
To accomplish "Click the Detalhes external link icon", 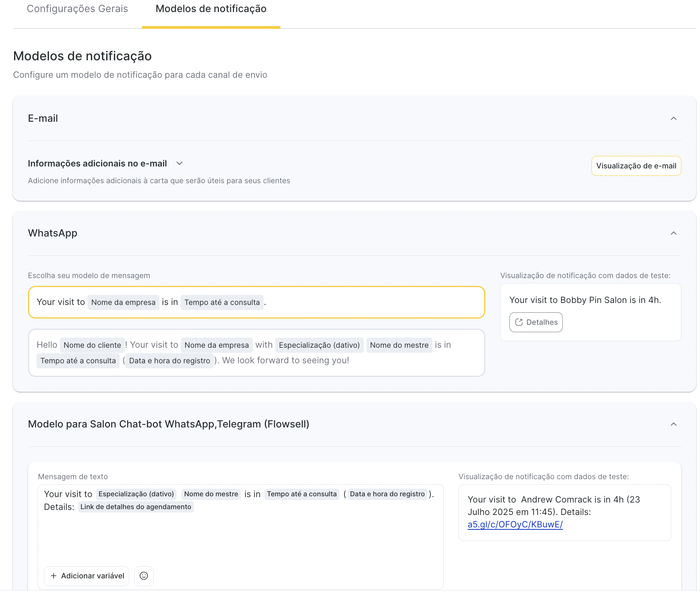I will 519,322.
